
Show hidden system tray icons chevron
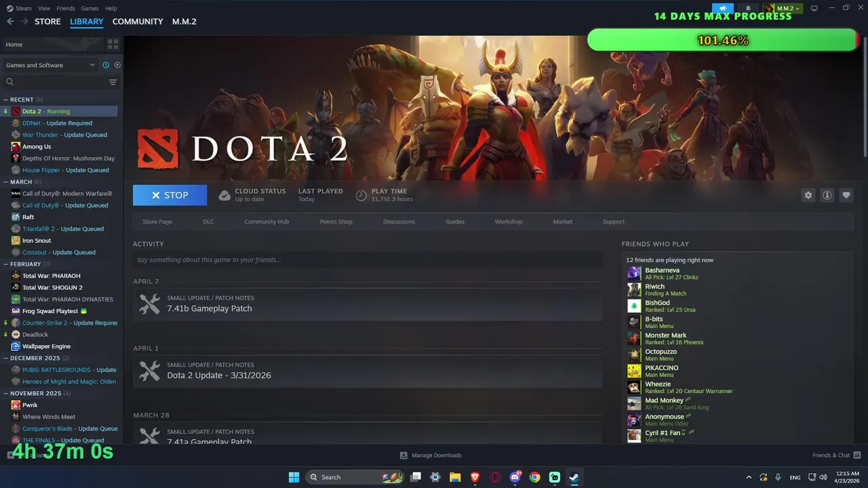click(749, 477)
